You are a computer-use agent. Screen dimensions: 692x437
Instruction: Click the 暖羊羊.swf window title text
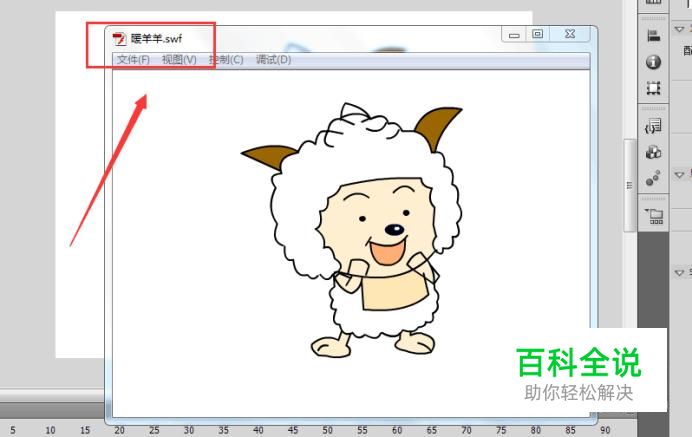coord(156,39)
